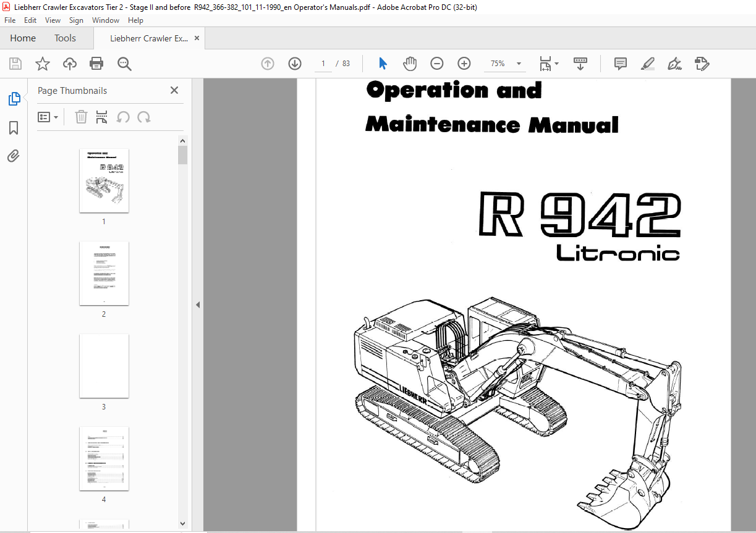The height and width of the screenshot is (533, 756).
Task: Click thumbnails scrollbar down arrow
Action: tap(182, 524)
